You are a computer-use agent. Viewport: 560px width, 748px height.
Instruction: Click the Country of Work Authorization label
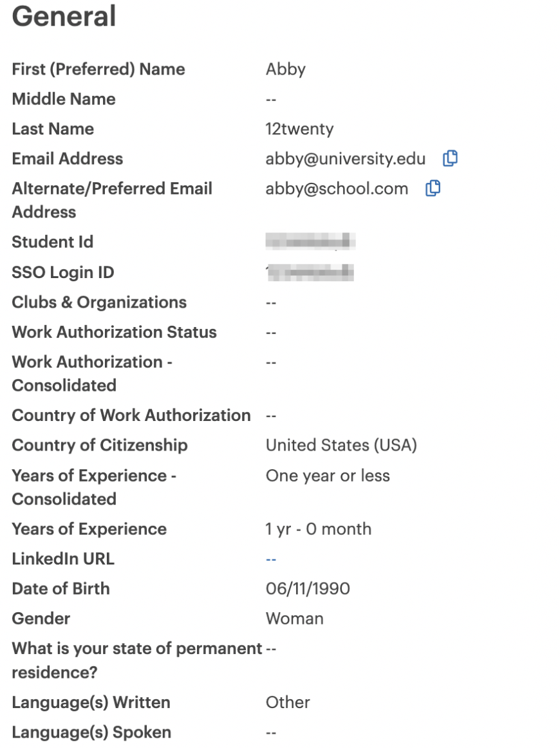[x=131, y=415]
